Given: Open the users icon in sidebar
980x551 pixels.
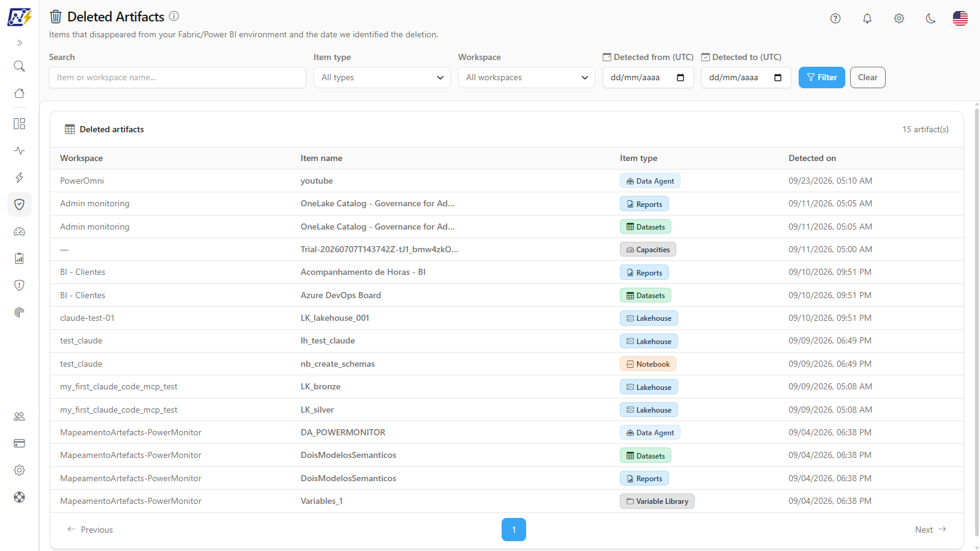Looking at the screenshot, I should (20, 416).
